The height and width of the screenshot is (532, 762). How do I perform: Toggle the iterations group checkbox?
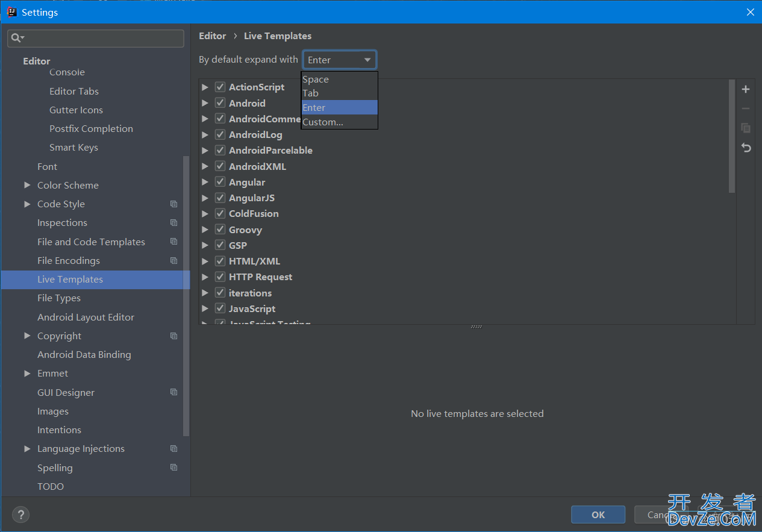coord(220,293)
